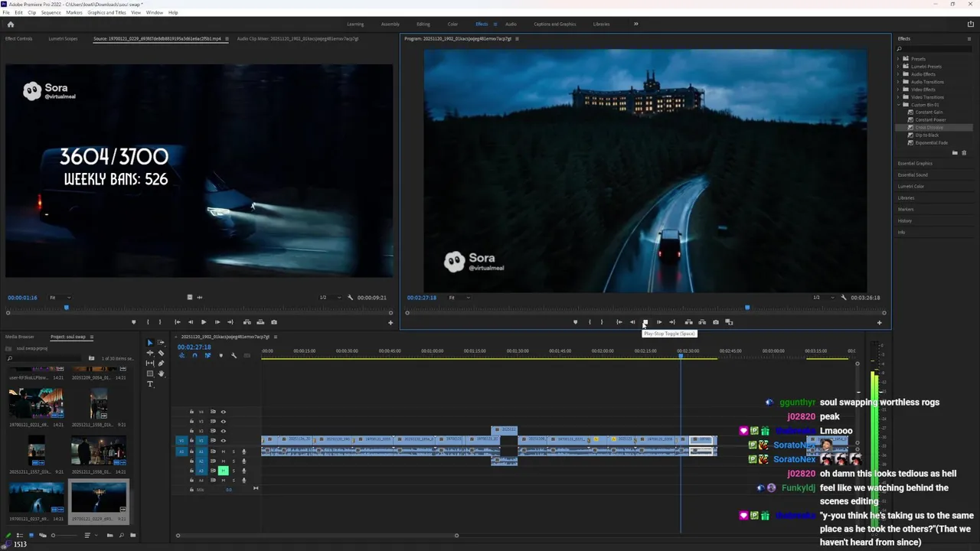Unmute track A3 green M button
The width and height of the screenshot is (980, 551).
[224, 471]
